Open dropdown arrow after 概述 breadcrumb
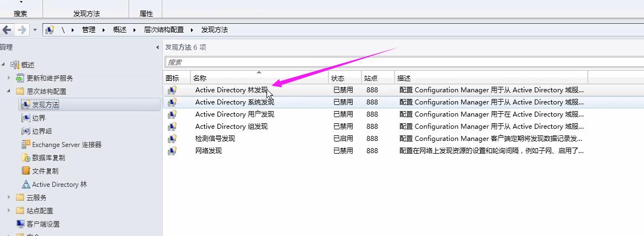 (x=135, y=30)
